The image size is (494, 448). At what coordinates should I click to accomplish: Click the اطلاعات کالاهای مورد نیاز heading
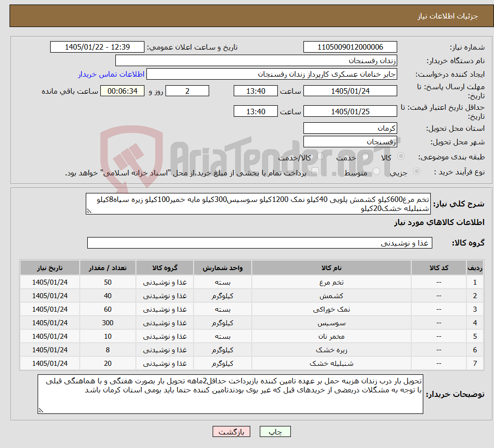click(439, 222)
